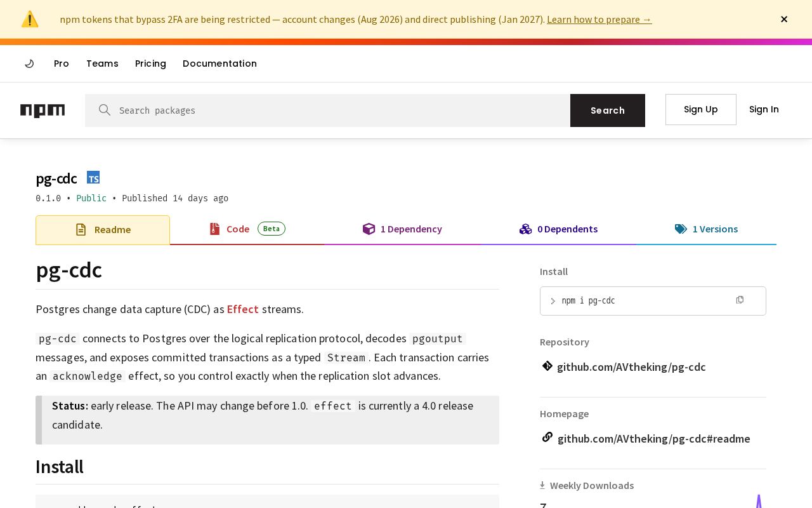Focus the Search packages input field
Screen dimensions: 812x508
pos(327,110)
